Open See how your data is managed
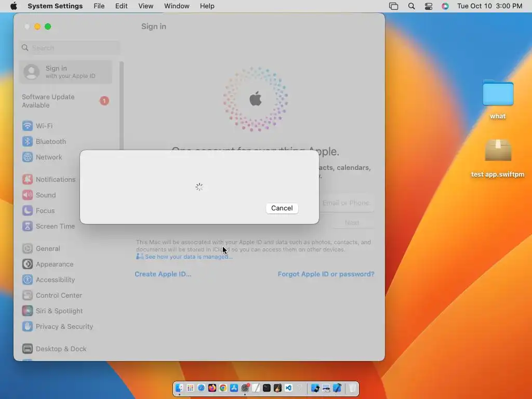This screenshot has height=399, width=532. point(189,257)
